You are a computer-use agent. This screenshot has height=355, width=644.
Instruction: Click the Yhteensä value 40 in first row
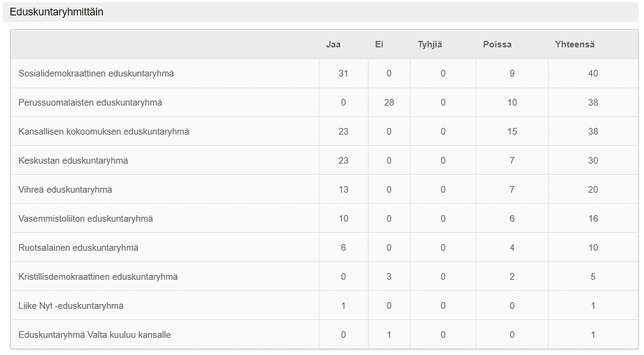coord(592,73)
